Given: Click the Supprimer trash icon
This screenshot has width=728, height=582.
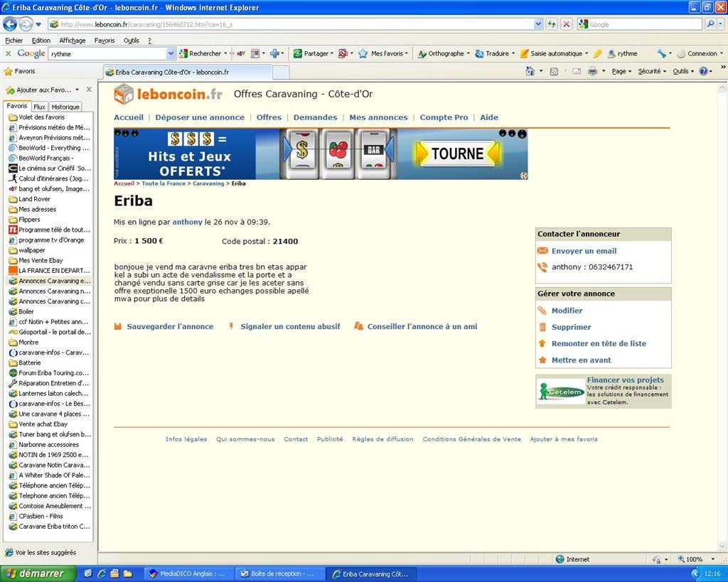Looking at the screenshot, I should (542, 327).
